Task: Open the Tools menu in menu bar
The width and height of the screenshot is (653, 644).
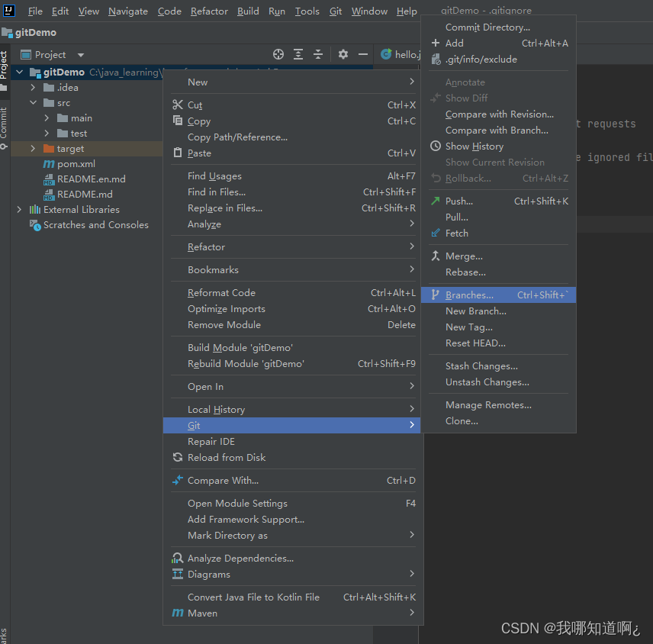Action: point(307,11)
